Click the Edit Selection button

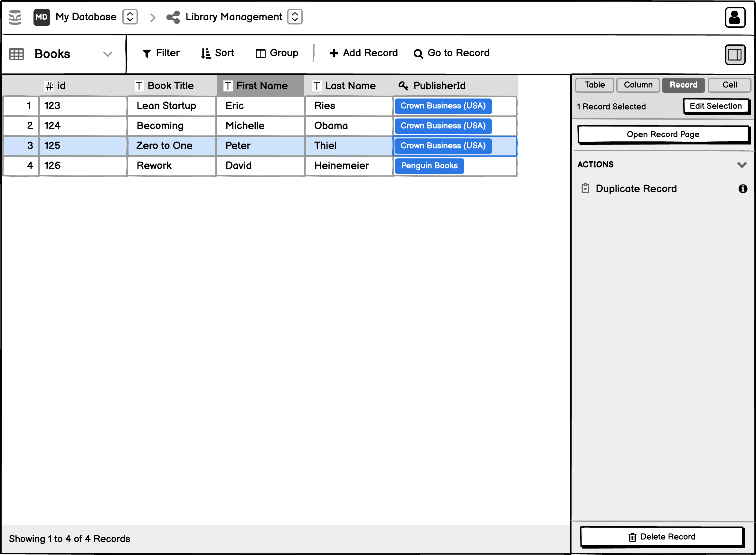point(715,106)
